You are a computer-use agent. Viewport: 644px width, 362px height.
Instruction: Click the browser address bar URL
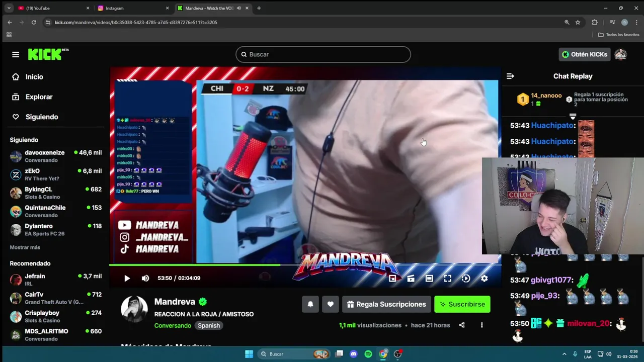coord(136,22)
